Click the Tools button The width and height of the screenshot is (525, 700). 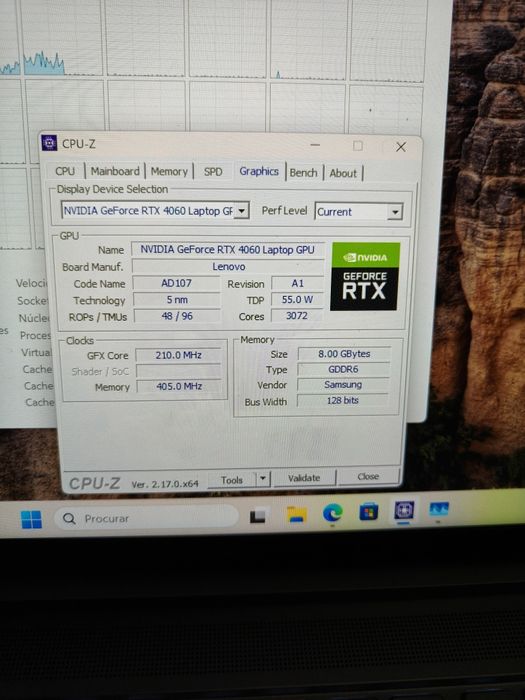(x=232, y=480)
